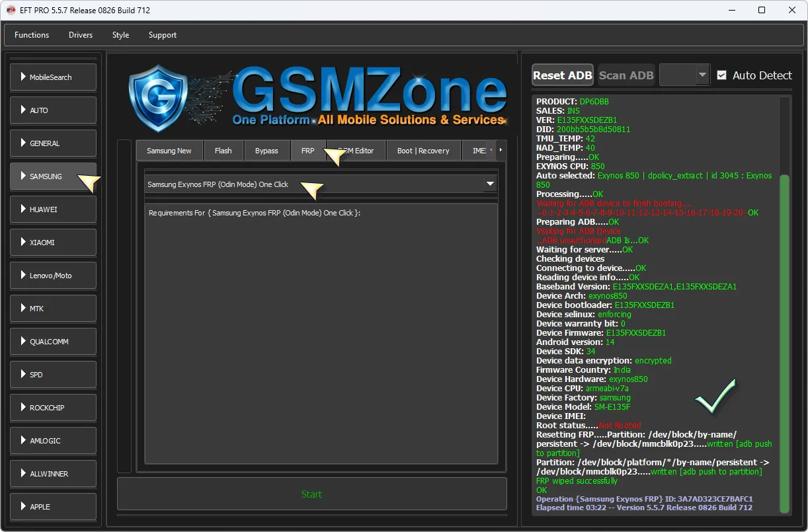Select the HUAWEI sidebar category
Image resolution: width=808 pixels, height=532 pixels.
[53, 209]
